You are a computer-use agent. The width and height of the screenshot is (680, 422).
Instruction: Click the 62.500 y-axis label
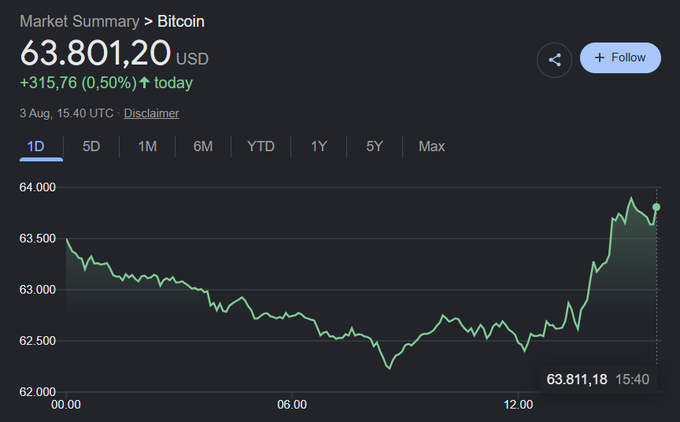38,341
